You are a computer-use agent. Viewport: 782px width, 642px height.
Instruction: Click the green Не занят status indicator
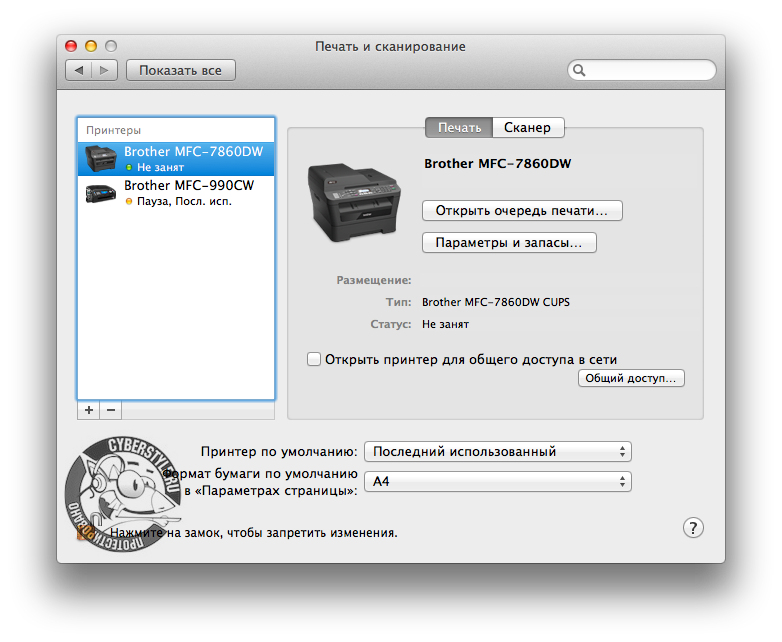[x=129, y=168]
